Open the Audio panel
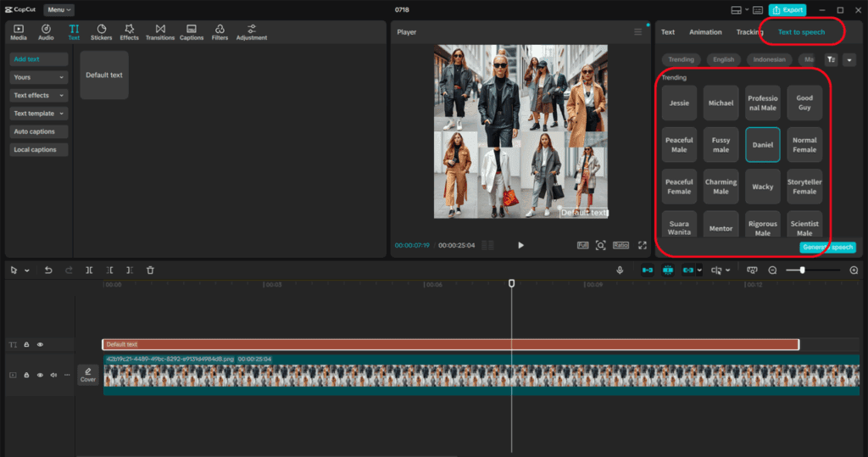This screenshot has height=457, width=868. pos(46,32)
